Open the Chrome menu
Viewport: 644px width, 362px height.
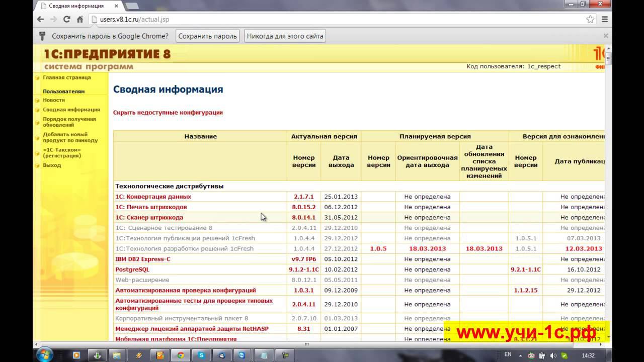605,20
